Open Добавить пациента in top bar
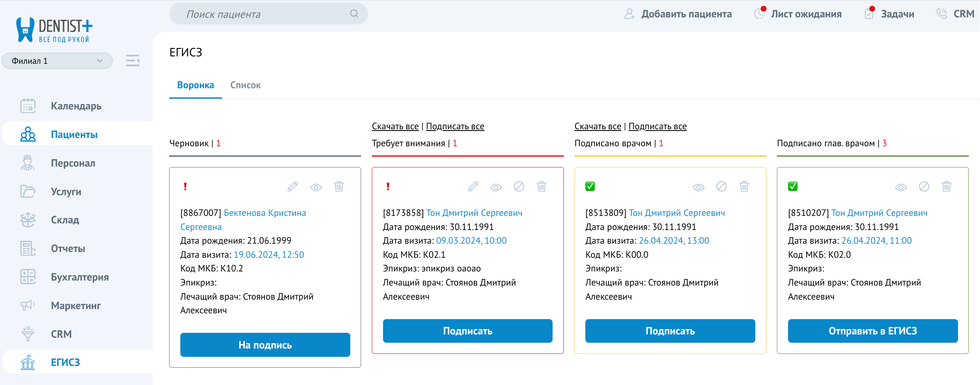This screenshot has width=980, height=385. coord(678,14)
